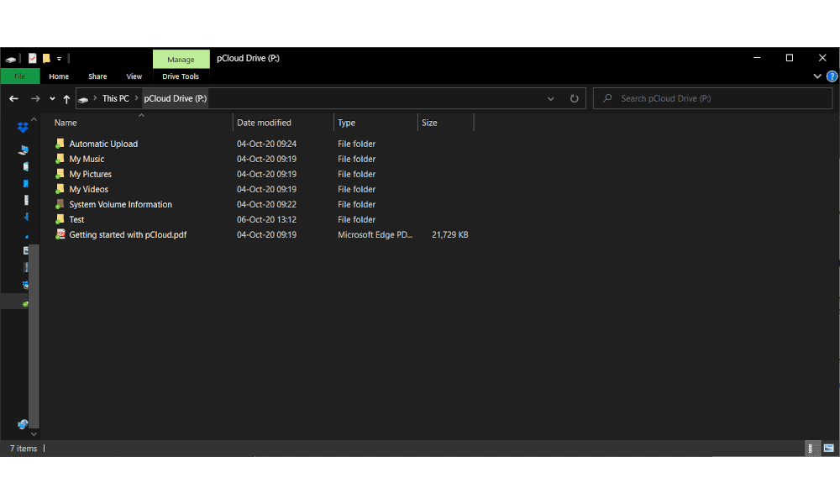Click the navigation pane scrollbar thumb
This screenshot has height=504, width=840.
click(34, 335)
